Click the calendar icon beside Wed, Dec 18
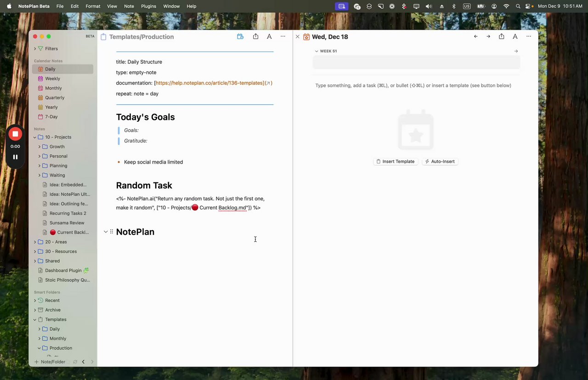 pyautogui.click(x=306, y=37)
